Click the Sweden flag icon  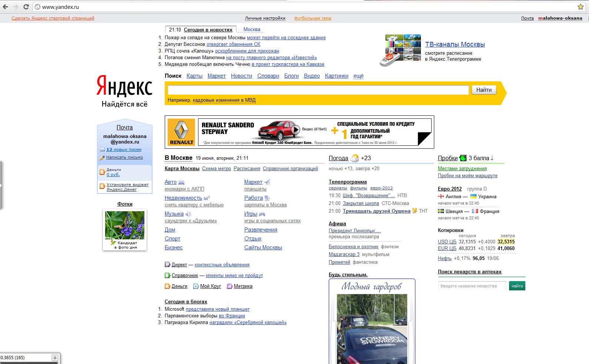[x=441, y=211]
